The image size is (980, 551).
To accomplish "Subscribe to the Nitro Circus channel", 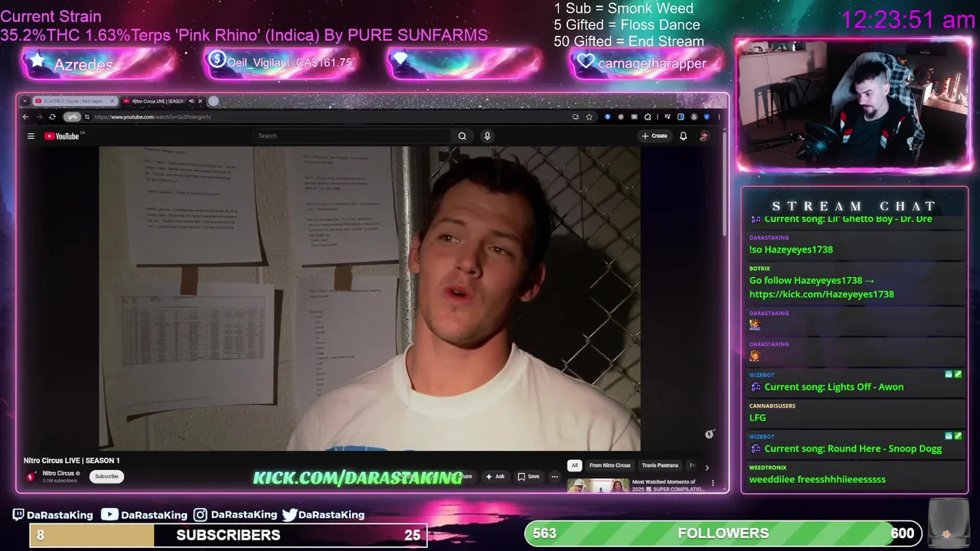I will pyautogui.click(x=106, y=476).
